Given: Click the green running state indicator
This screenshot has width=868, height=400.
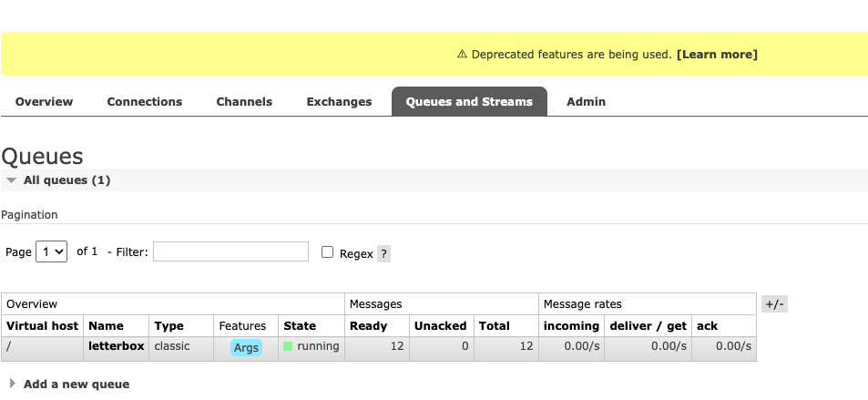Looking at the screenshot, I should (288, 346).
